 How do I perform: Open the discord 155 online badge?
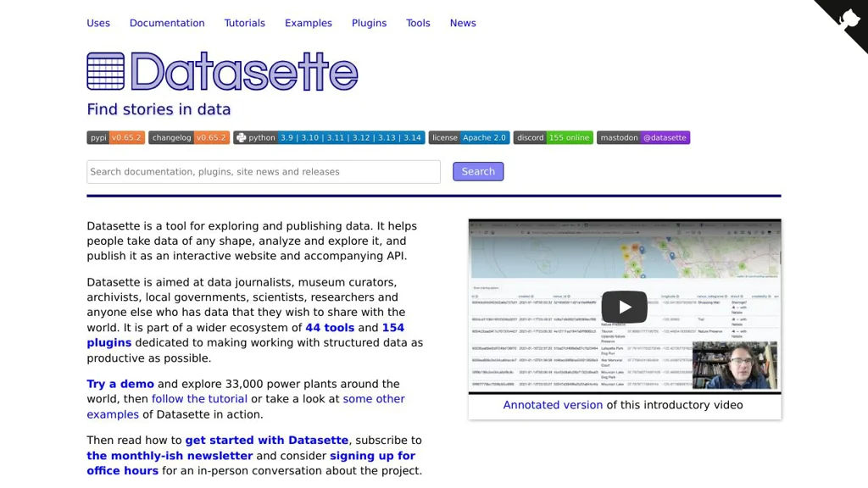(553, 138)
